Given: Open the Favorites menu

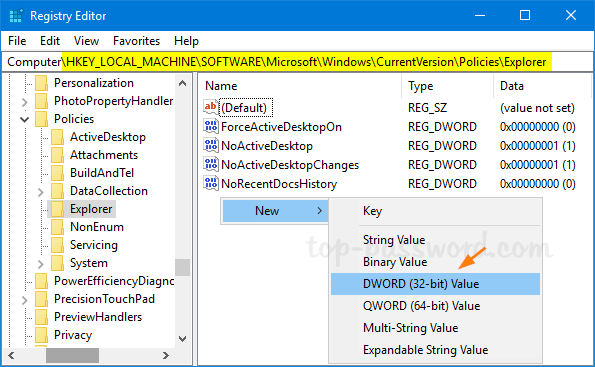Looking at the screenshot, I should [136, 41].
